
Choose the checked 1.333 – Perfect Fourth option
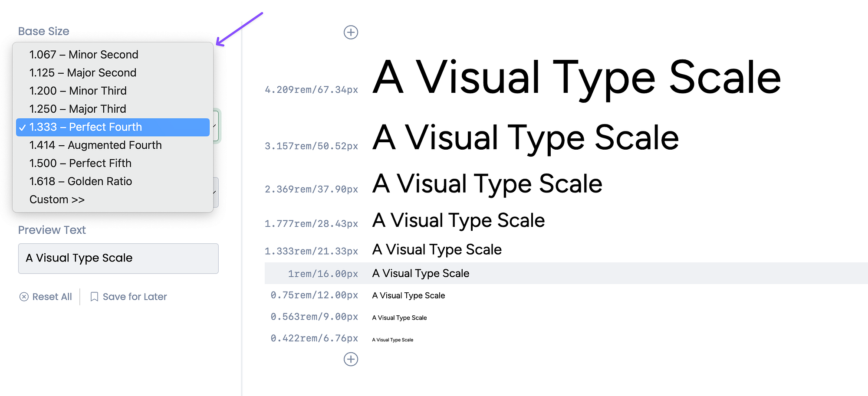(113, 127)
